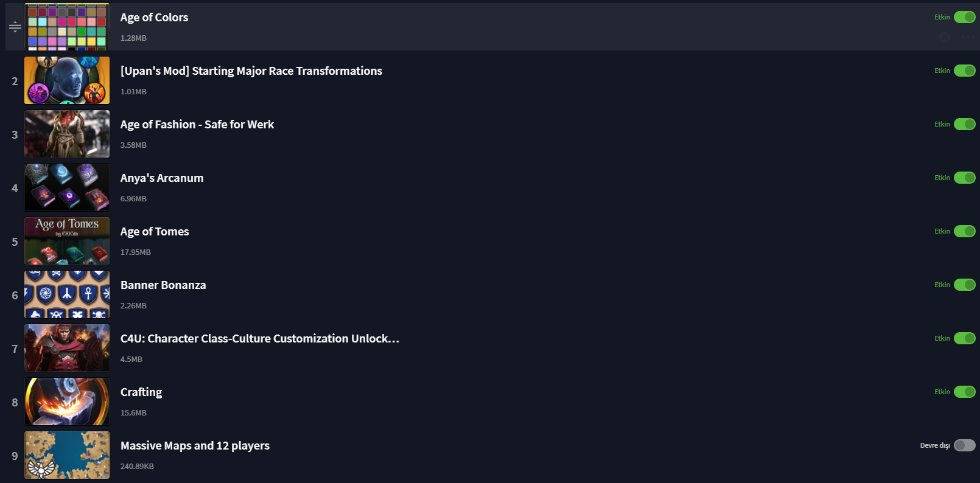Turn off the Crafting mod switch
This screenshot has height=483, width=980.
[x=964, y=392]
